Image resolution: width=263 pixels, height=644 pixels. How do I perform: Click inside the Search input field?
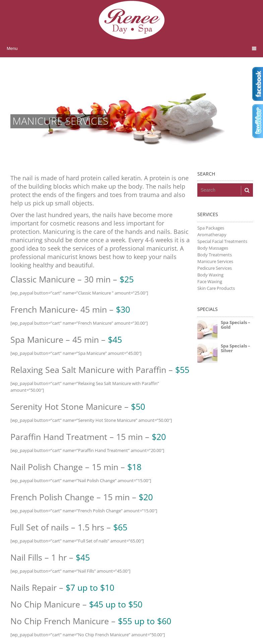point(219,190)
